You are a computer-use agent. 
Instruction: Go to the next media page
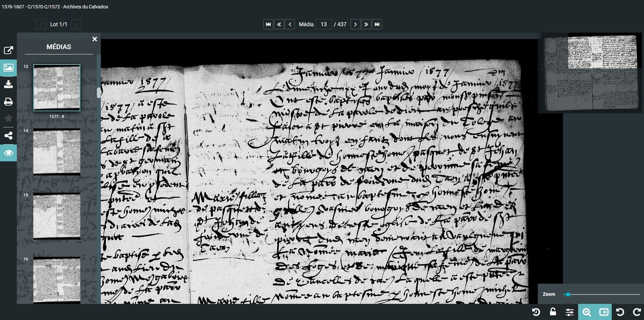355,25
